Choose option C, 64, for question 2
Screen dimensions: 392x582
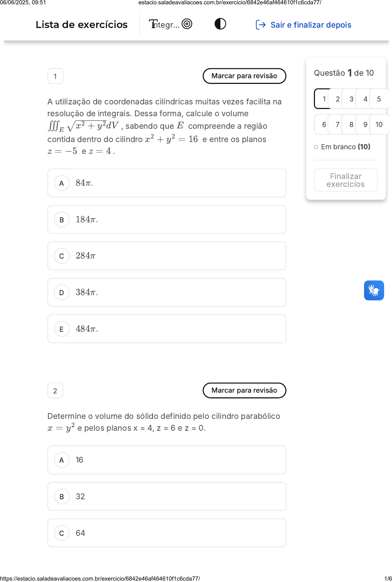click(x=167, y=533)
